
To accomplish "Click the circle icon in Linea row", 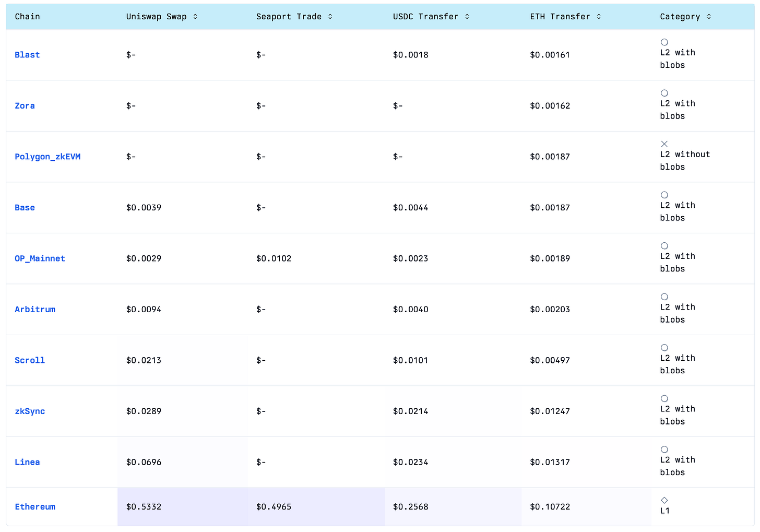I will pos(664,450).
